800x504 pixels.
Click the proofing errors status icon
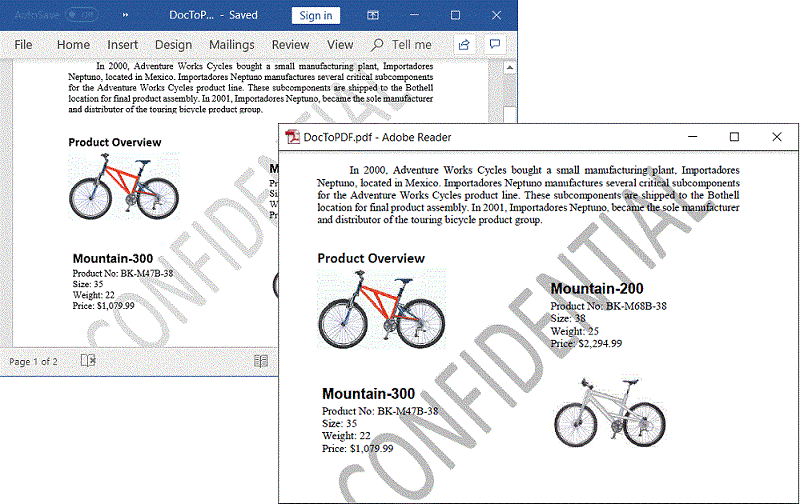(x=88, y=361)
